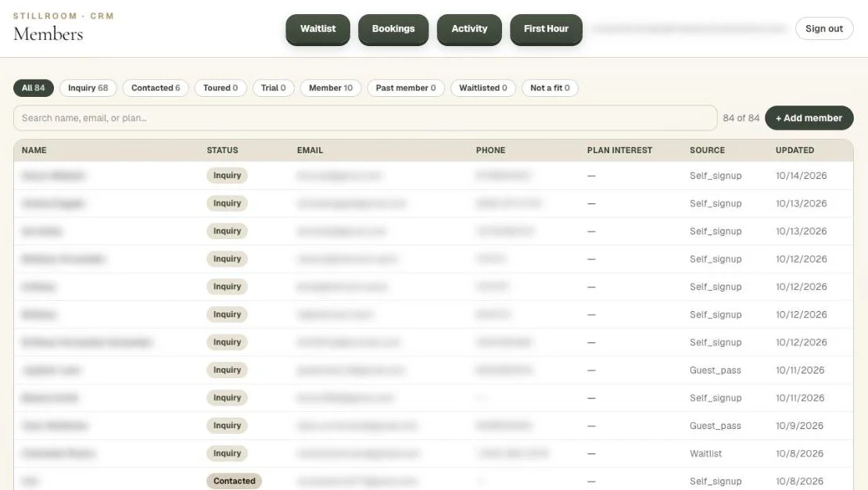Click the Waitlist source cell
868x490 pixels.
(x=706, y=453)
